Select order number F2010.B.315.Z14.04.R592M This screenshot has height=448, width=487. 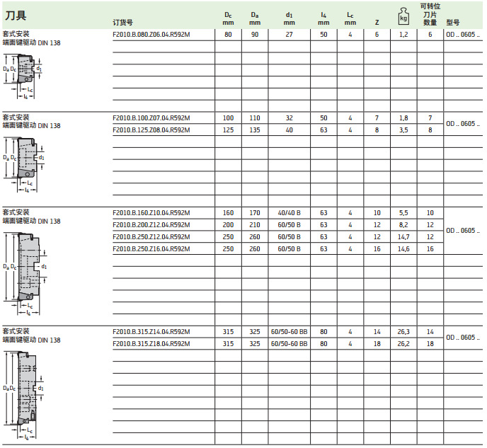coord(151,332)
